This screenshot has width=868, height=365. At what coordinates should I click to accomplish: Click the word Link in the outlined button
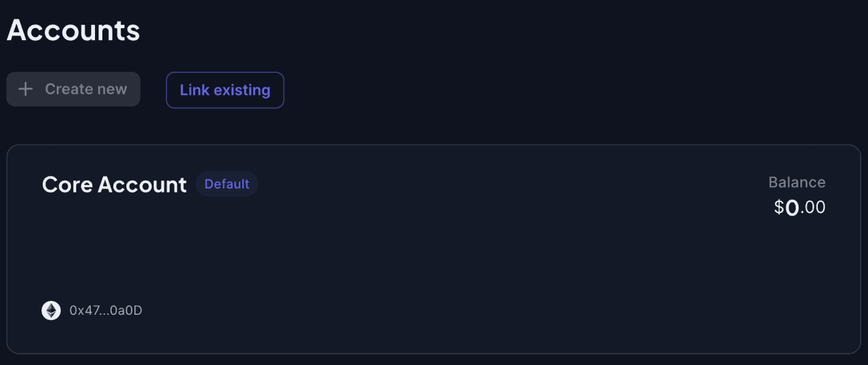(x=195, y=90)
